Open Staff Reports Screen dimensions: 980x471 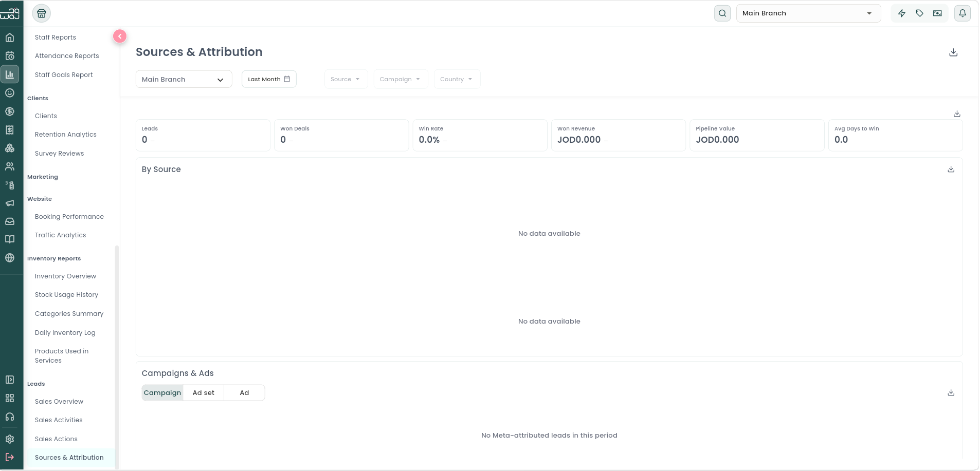click(56, 37)
